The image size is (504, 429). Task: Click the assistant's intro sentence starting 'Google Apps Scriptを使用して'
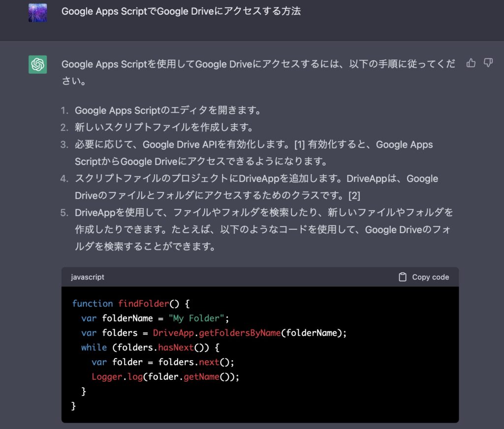click(258, 72)
